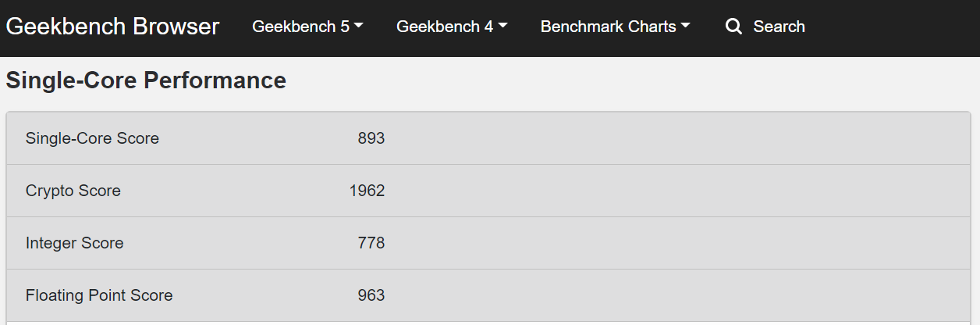Viewport: 980px width, 325px height.
Task: Open the Geekbench Browser home link
Action: [112, 27]
